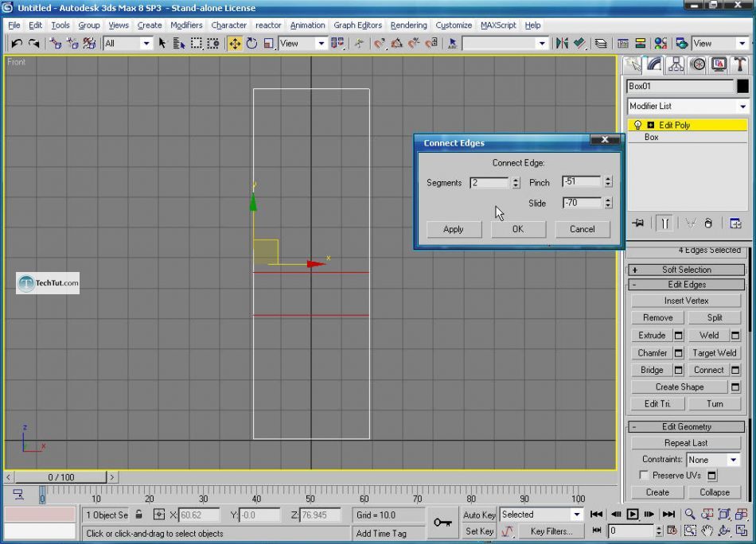Select the Rotate tool
Screen dimensions: 756x544
pyautogui.click(x=251, y=44)
